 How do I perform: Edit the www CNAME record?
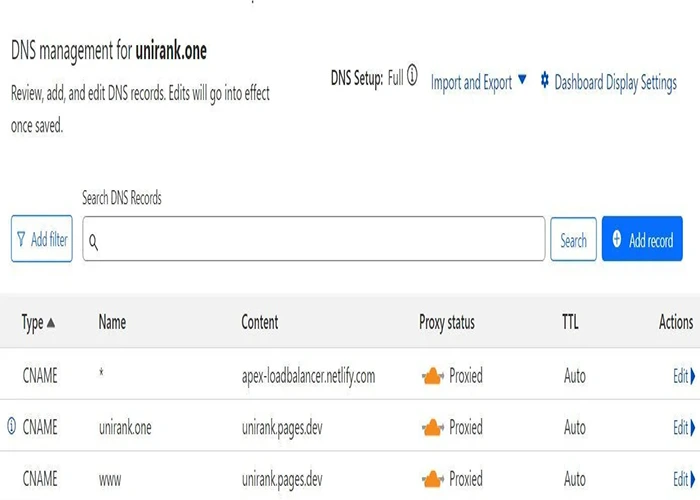click(684, 479)
